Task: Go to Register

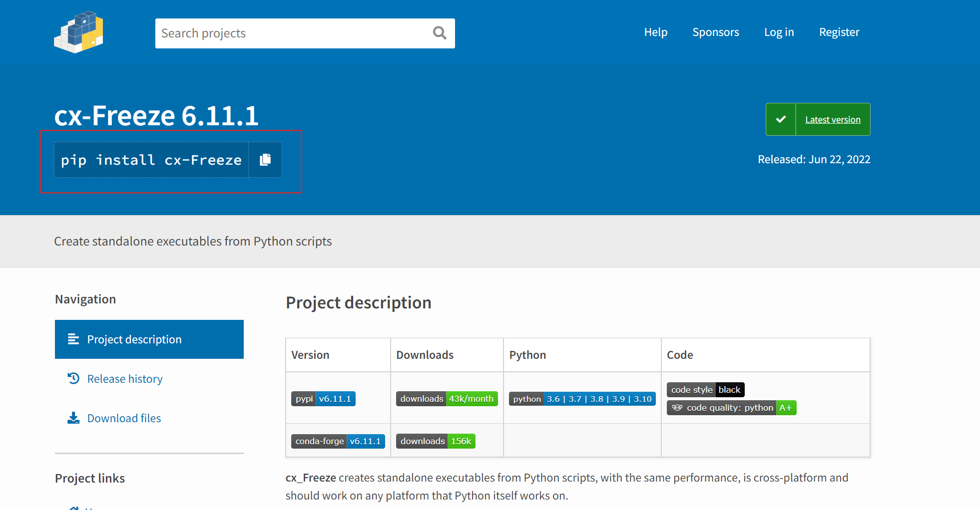Action: tap(839, 32)
